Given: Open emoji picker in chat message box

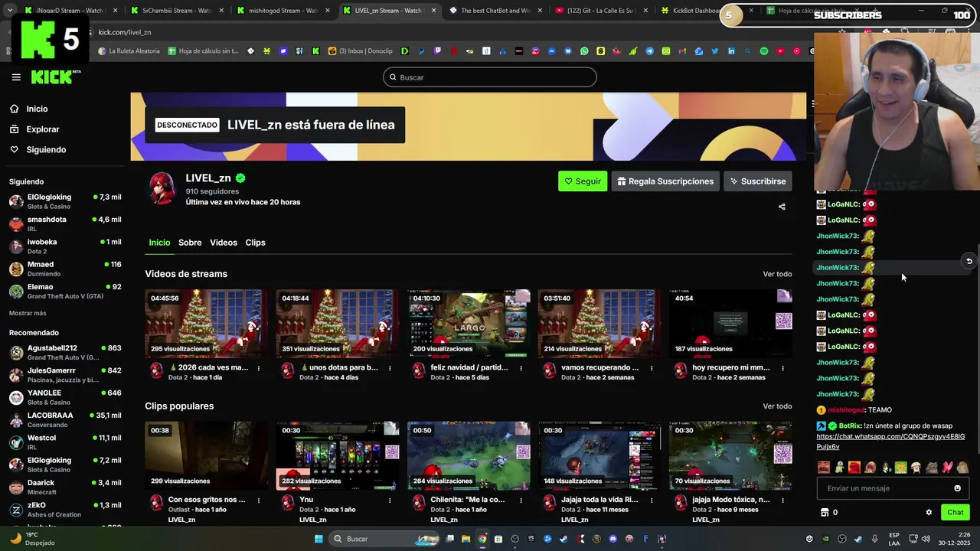Looking at the screenshot, I should [957, 488].
